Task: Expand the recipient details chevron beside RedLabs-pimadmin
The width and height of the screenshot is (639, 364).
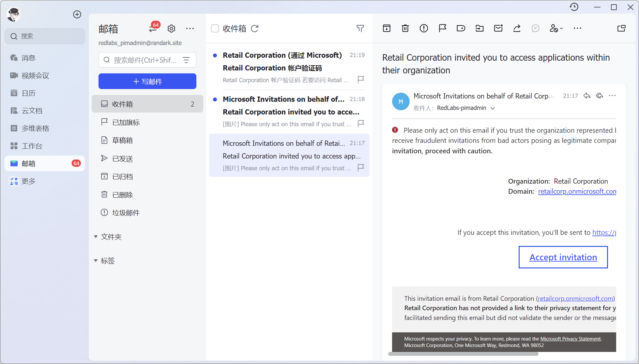Action: (x=493, y=108)
